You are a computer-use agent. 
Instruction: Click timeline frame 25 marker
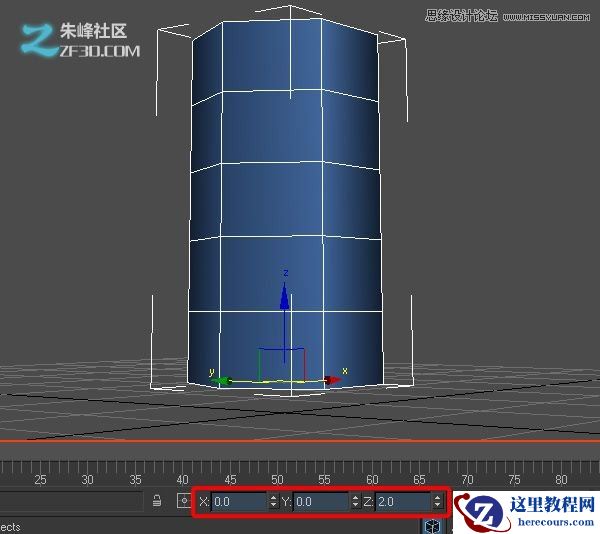(x=40, y=480)
